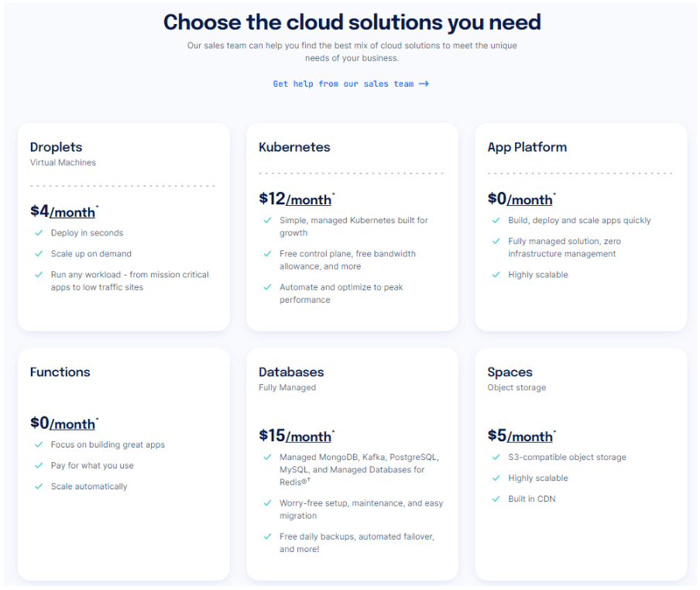The width and height of the screenshot is (700, 590).
Task: Click checkmark beside 'Scale up on demand'
Action: pos(39,254)
